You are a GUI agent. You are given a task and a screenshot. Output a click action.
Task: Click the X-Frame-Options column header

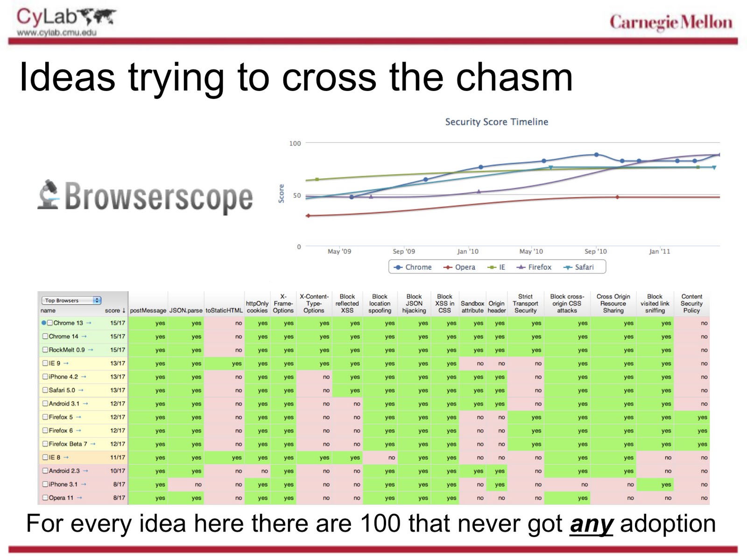[x=283, y=303]
